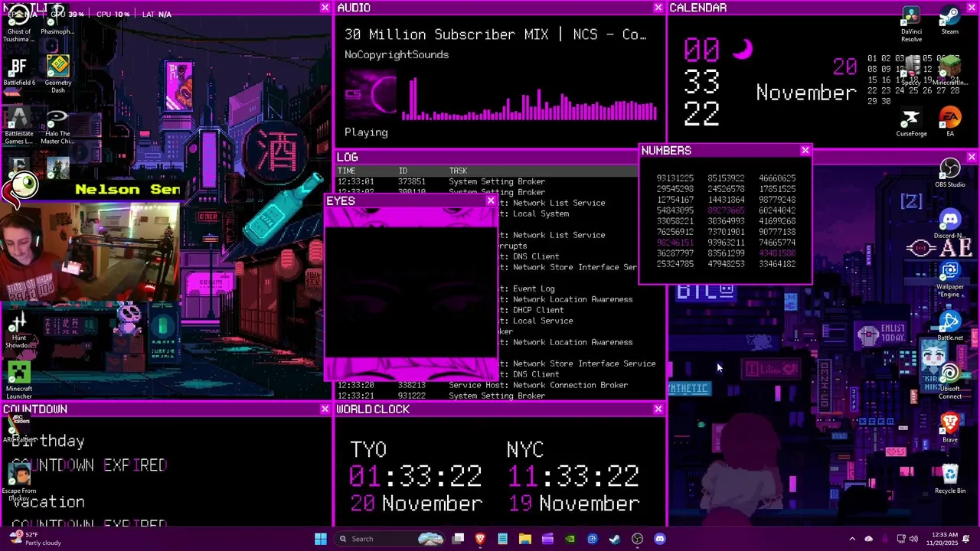Open the Battlestate Games Launcher icon
The height and width of the screenshot is (551, 980).
point(18,126)
